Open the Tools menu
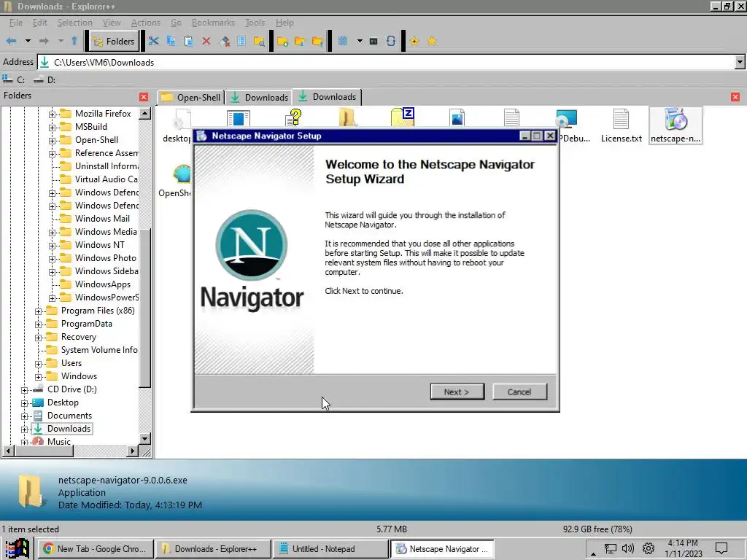Image resolution: width=747 pixels, height=560 pixels. tap(255, 23)
